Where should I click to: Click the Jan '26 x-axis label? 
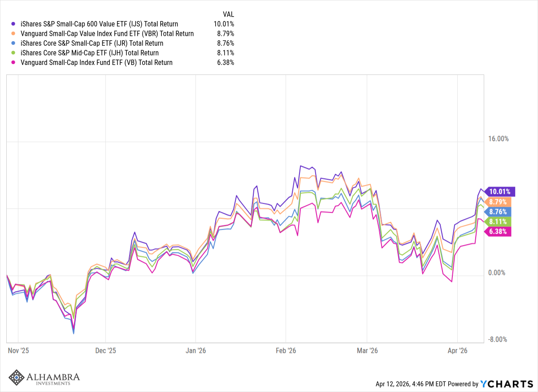coord(196,350)
